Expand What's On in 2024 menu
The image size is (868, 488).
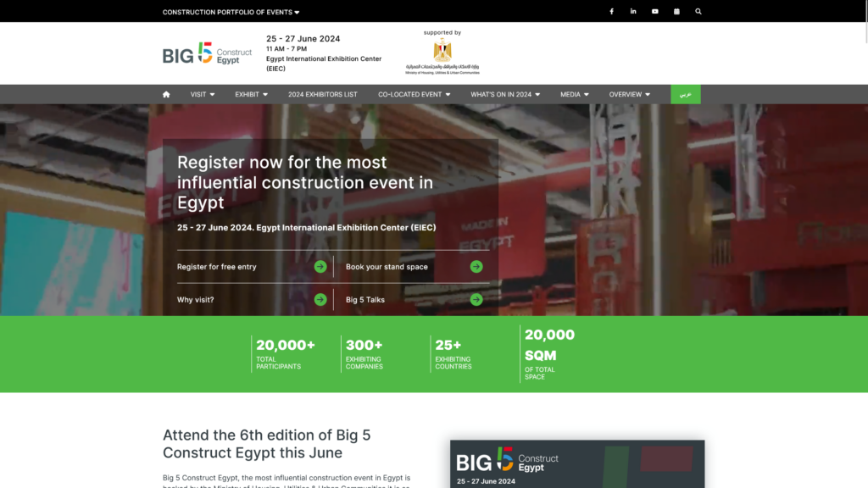point(505,95)
